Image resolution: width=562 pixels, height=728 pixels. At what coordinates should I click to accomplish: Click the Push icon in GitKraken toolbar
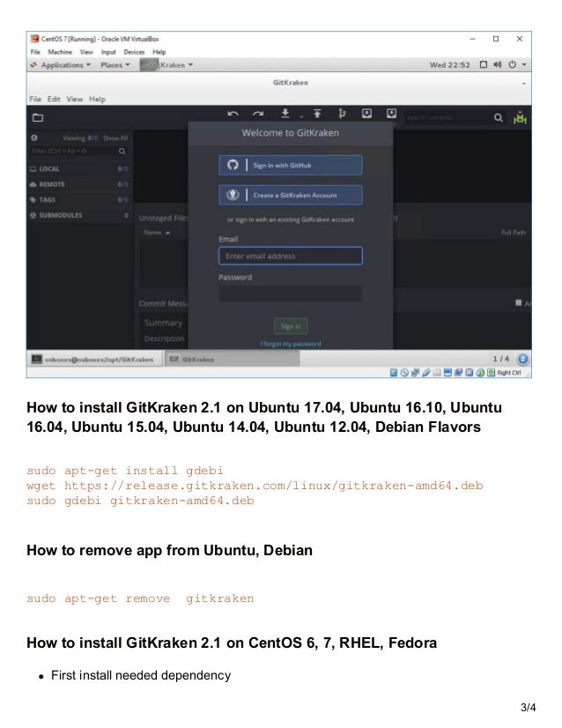[317, 114]
